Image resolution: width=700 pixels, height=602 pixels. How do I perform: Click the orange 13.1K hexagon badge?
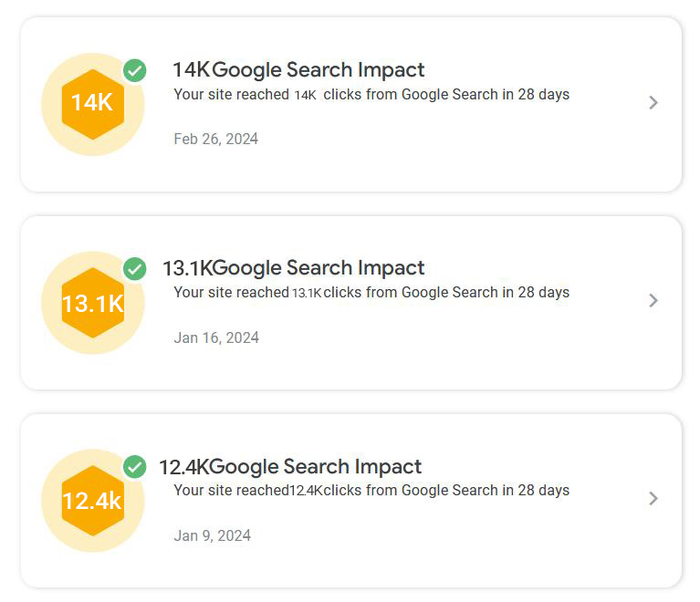tap(92, 302)
